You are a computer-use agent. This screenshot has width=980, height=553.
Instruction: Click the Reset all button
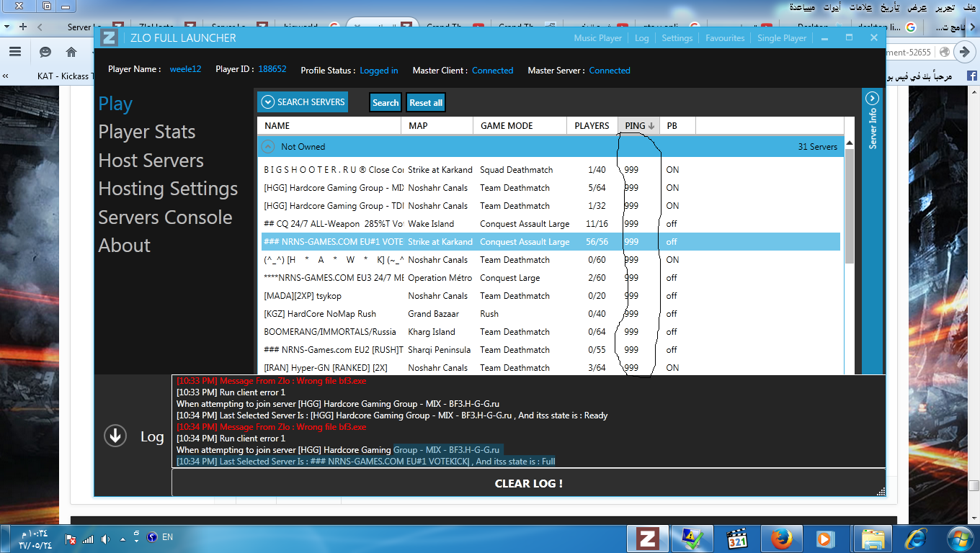[x=426, y=103]
